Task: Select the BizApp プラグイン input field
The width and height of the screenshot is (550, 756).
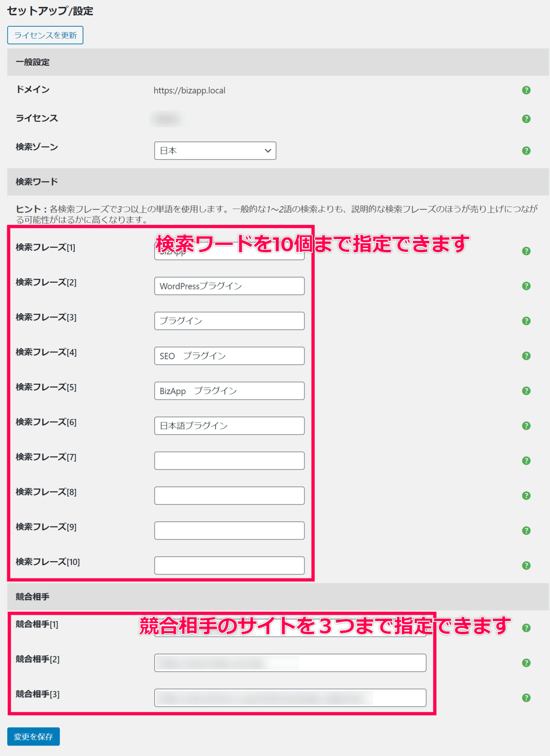Action: click(229, 391)
